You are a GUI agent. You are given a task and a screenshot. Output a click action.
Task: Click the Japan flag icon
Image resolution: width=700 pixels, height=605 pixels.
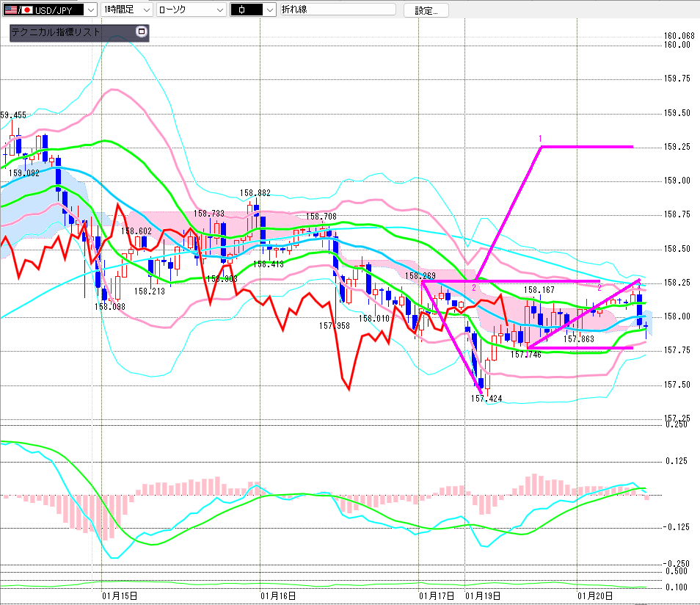(x=27, y=10)
